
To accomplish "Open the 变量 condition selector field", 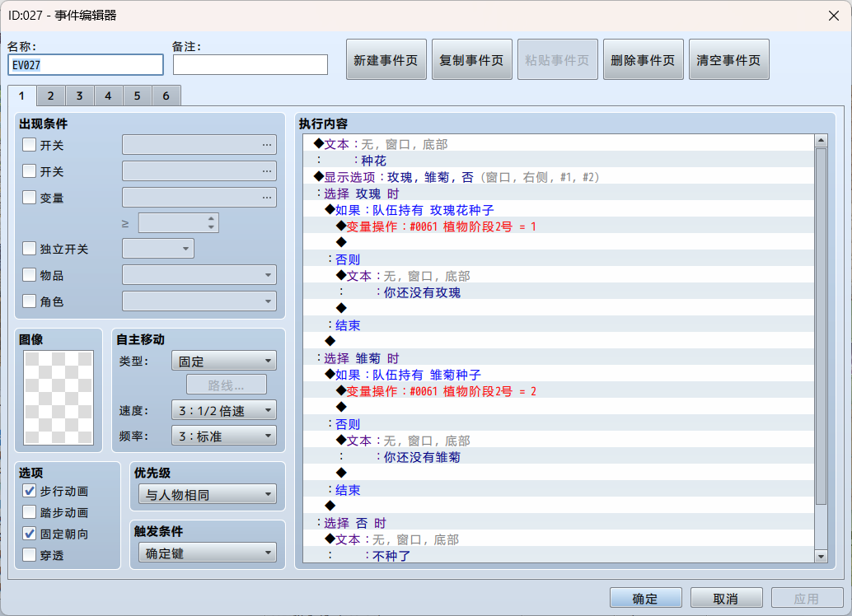I will [x=199, y=197].
